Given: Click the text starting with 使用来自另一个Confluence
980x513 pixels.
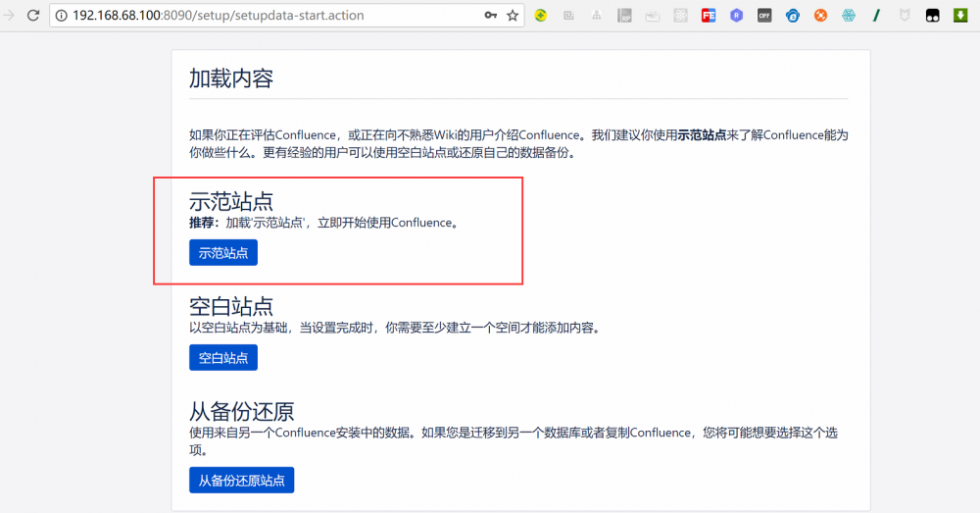Looking at the screenshot, I should point(514,441).
